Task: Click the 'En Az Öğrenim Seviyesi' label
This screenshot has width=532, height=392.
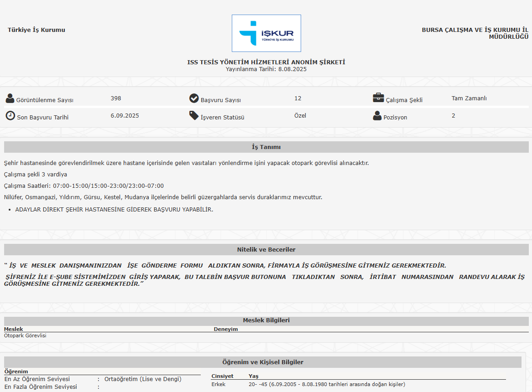Action: pos(37,379)
